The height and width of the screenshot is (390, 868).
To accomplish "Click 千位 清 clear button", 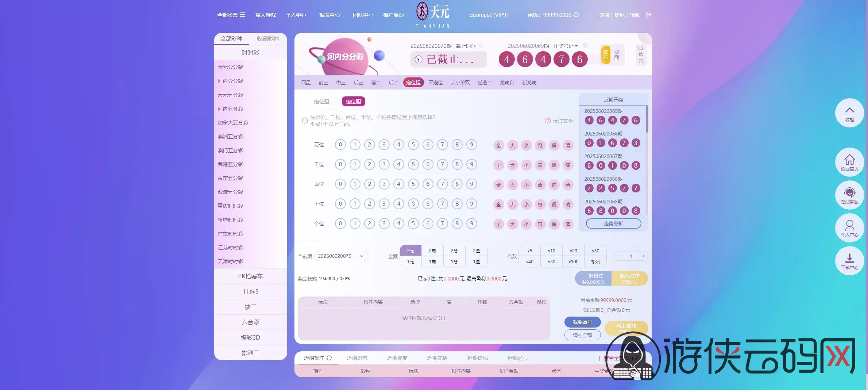I will point(568,165).
